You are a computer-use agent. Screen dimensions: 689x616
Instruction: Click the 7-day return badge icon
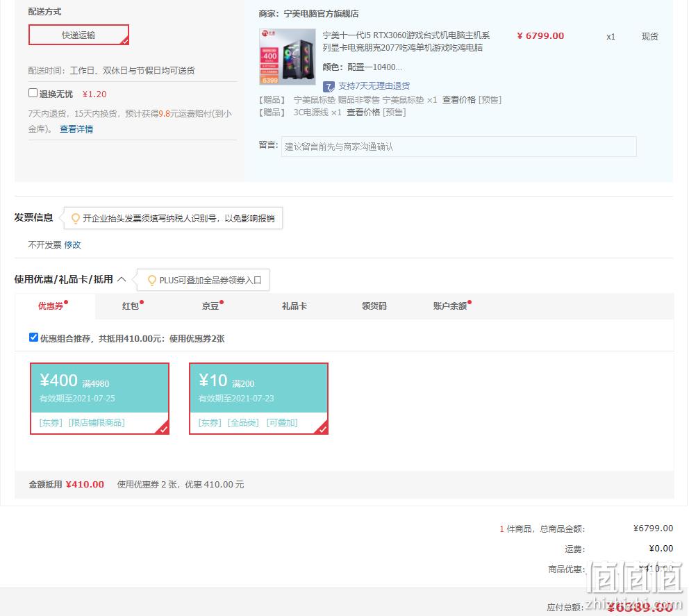329,87
